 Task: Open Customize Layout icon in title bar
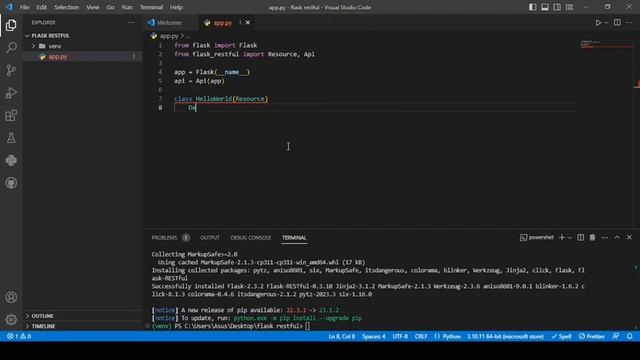[x=569, y=7]
